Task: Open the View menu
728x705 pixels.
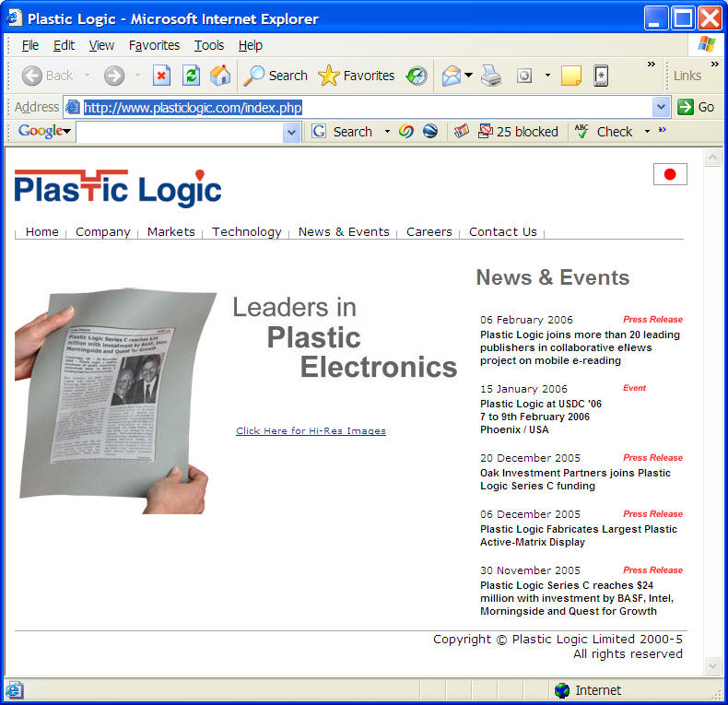Action: (x=101, y=45)
